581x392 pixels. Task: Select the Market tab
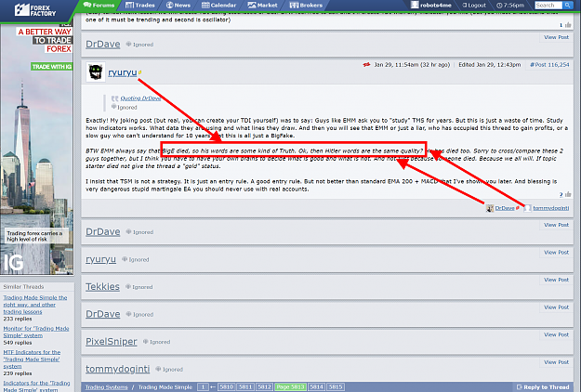pyautogui.click(x=262, y=6)
